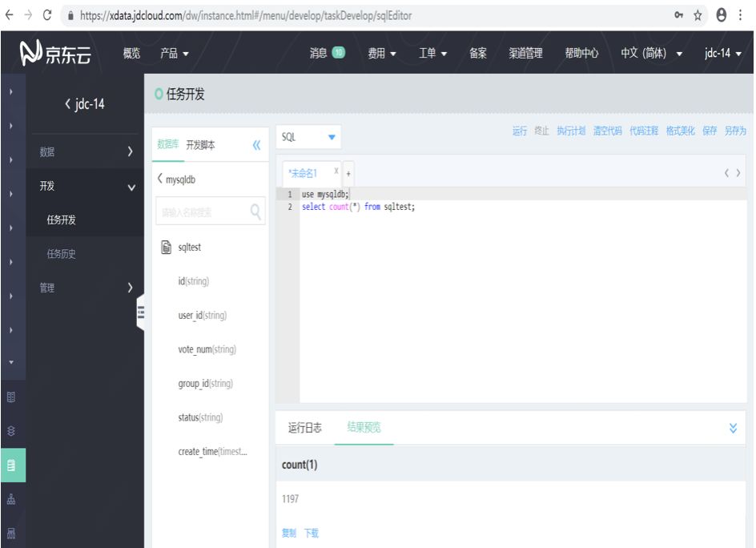Image resolution: width=756 pixels, height=548 pixels.
Task: Open the SQL type dropdown
Action: [x=308, y=137]
